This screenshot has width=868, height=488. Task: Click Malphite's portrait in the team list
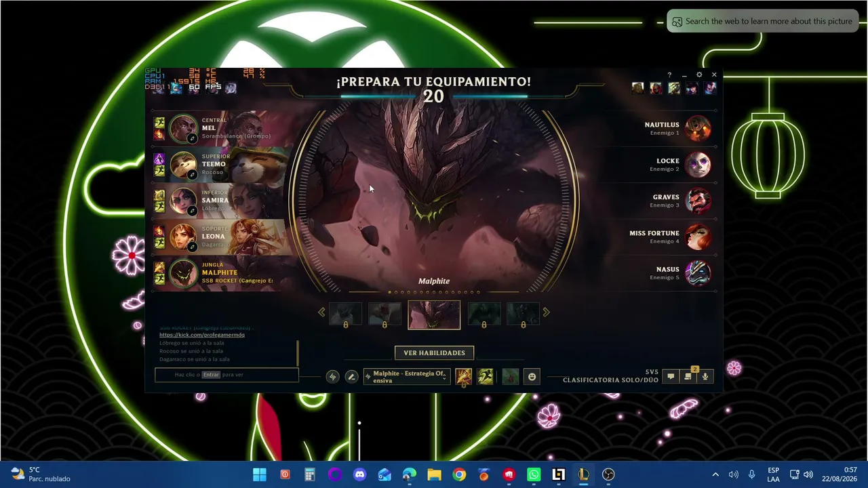pyautogui.click(x=182, y=273)
